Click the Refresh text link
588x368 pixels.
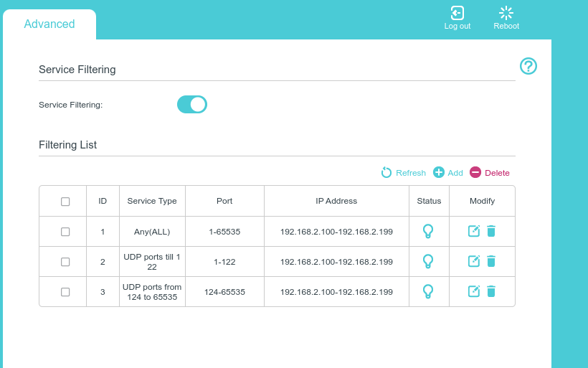(x=411, y=173)
